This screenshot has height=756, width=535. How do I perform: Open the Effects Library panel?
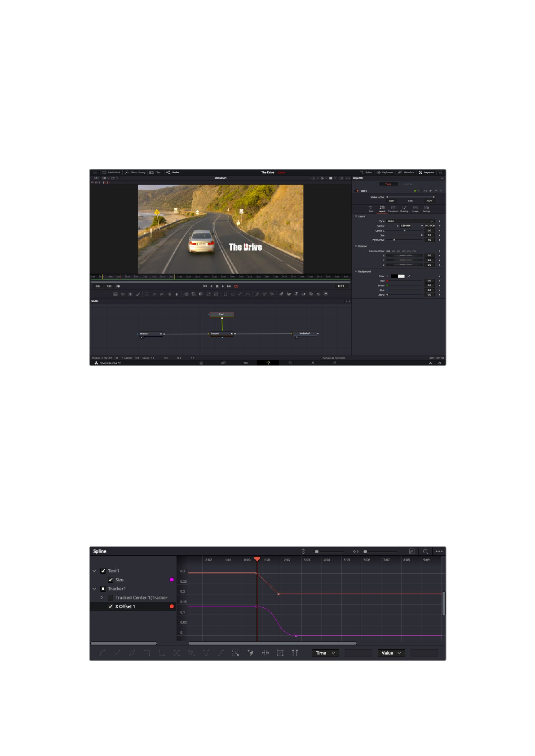click(x=135, y=172)
